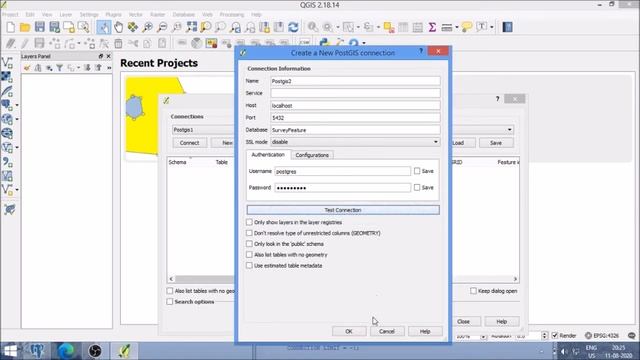This screenshot has width=640, height=360.
Task: Click the Save Project floppy icon
Action: tap(40, 27)
